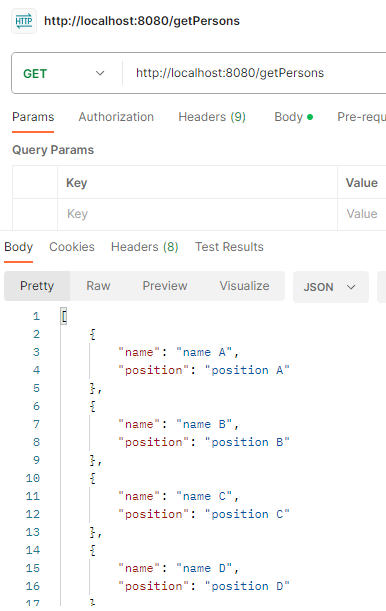Open the response Cookies tab

point(72,247)
